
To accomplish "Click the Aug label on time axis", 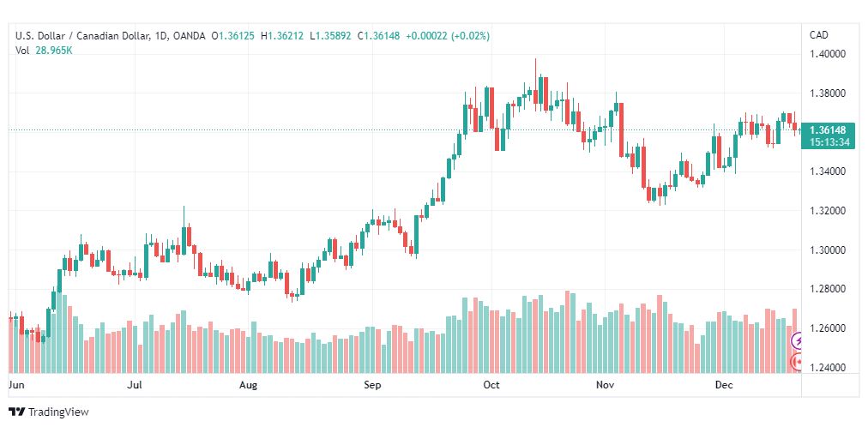I will point(248,386).
